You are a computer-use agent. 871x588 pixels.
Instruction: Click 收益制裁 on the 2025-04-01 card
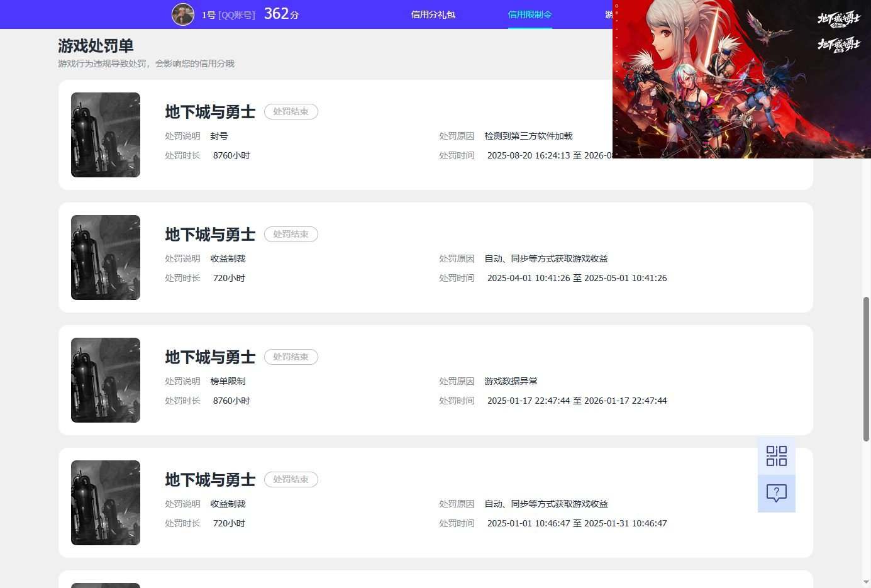click(228, 258)
